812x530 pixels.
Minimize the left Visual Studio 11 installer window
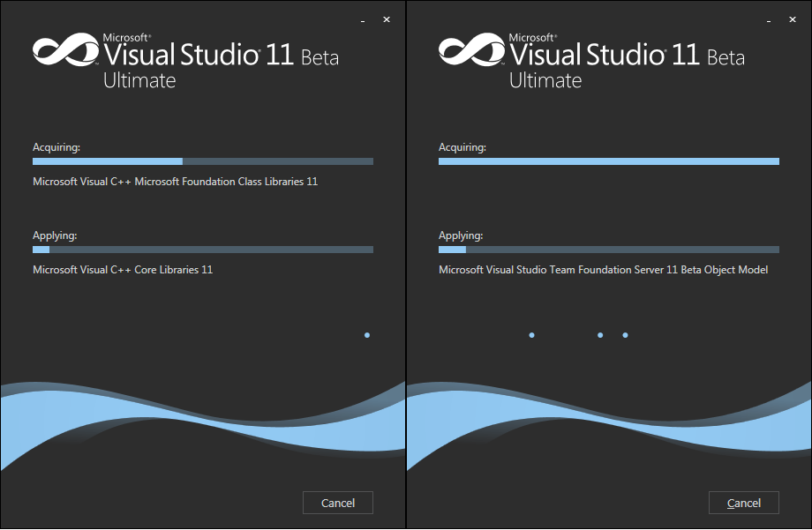click(363, 20)
